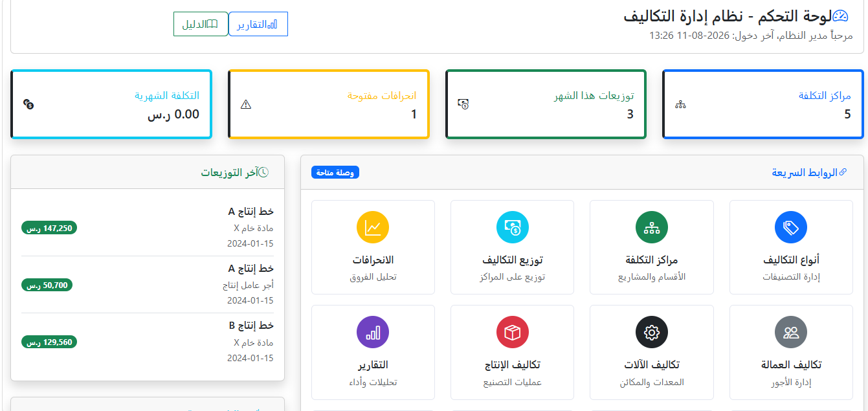Open the الانحرافات quick link title
The height and width of the screenshot is (411, 868).
pyautogui.click(x=373, y=260)
